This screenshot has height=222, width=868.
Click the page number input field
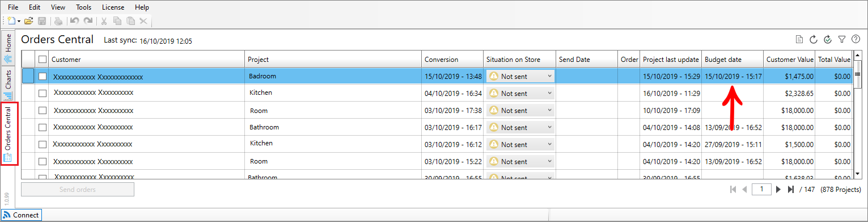(761, 189)
